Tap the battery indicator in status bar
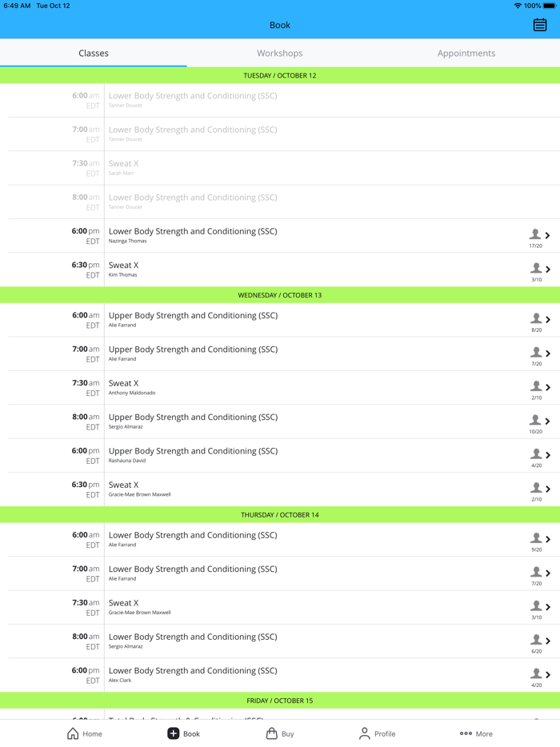Viewport: 560px width, 747px height. pyautogui.click(x=549, y=6)
